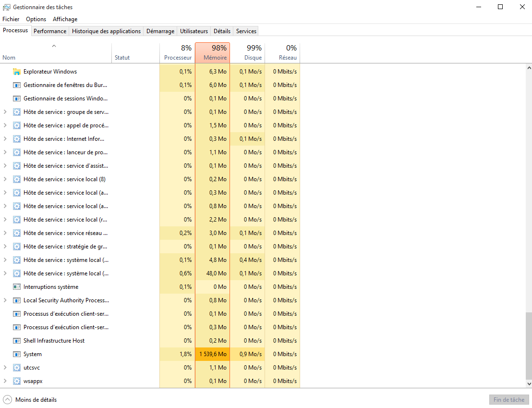Expand Hôte de service : service réseau row

point(5,233)
